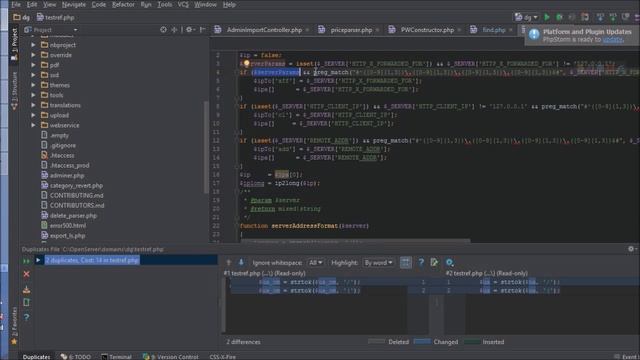Click the light bulb intention icon in editor
640x360 pixels.
pyautogui.click(x=246, y=63)
